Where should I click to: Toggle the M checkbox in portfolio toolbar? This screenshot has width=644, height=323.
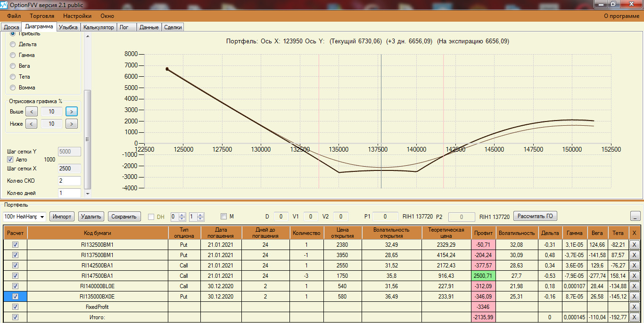point(224,217)
